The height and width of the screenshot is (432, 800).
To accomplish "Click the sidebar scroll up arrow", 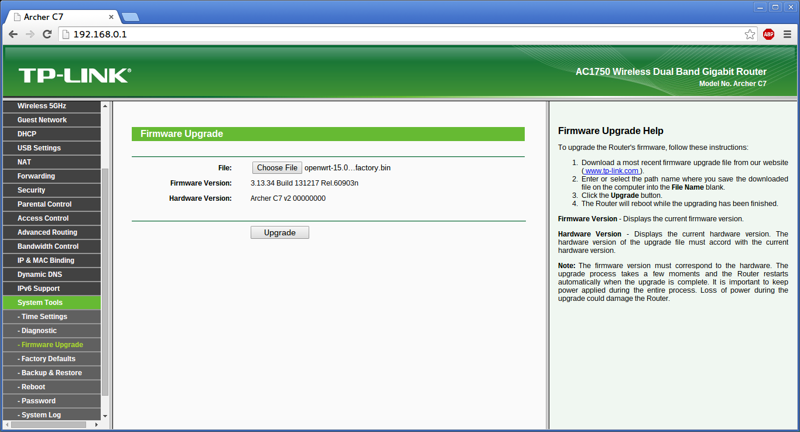I will [105, 106].
